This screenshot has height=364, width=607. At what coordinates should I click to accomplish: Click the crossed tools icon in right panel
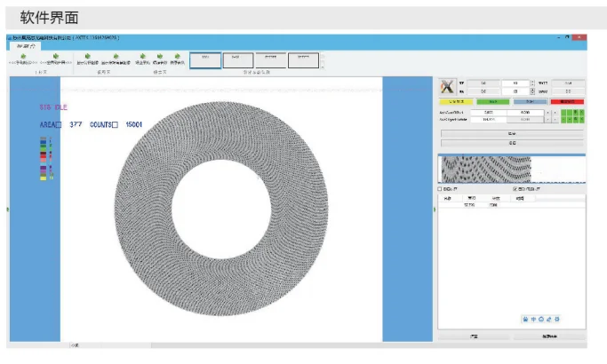pyautogui.click(x=448, y=86)
